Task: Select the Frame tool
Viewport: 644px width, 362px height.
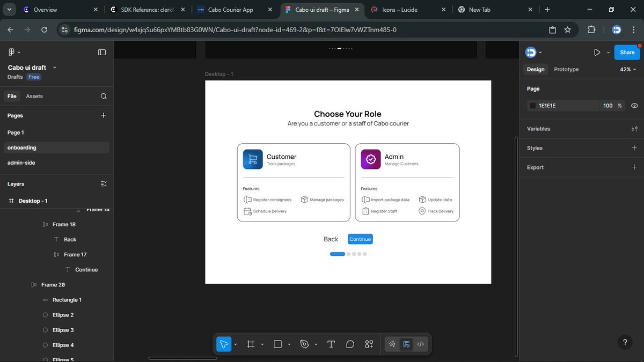Action: click(251, 344)
